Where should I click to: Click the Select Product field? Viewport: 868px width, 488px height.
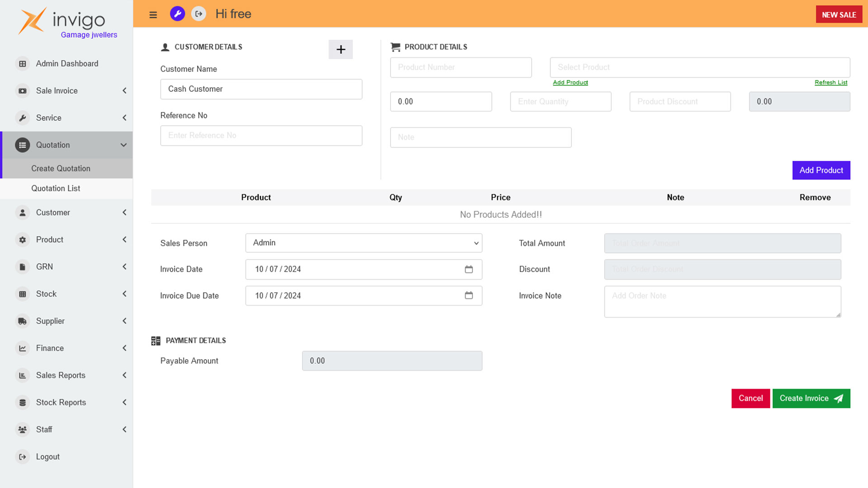700,67
